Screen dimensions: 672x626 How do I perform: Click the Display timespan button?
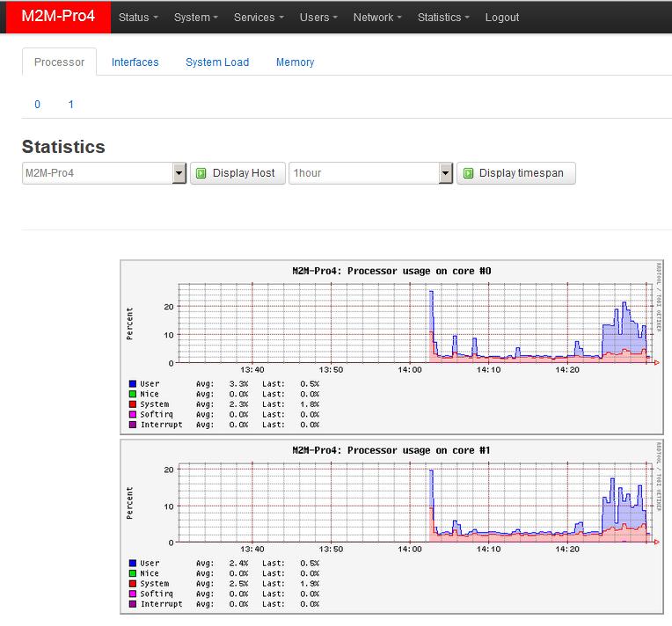coord(516,173)
